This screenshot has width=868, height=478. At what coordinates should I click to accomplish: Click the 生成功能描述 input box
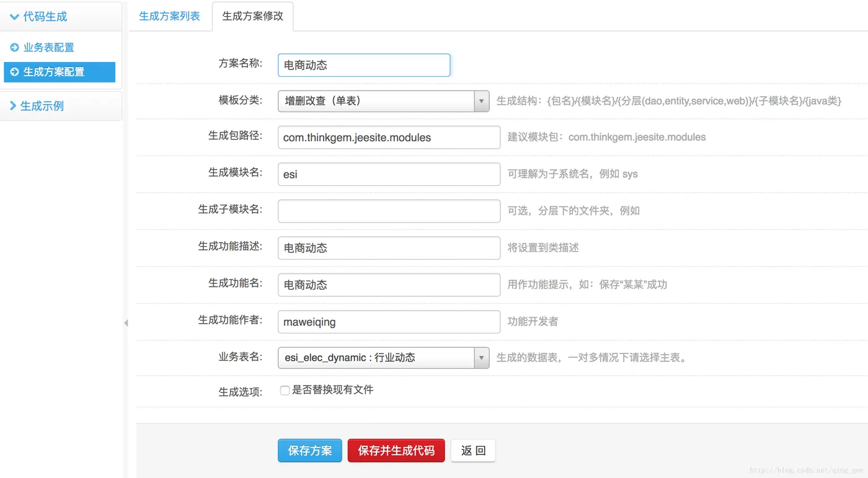click(x=389, y=248)
